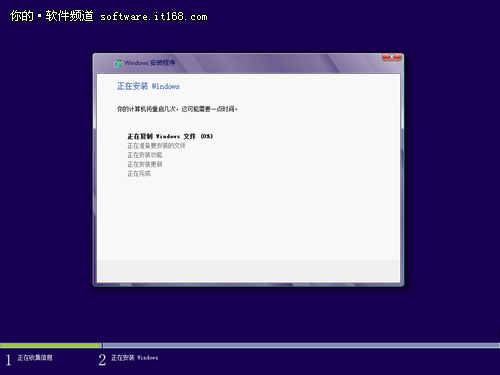Click the gray remaining progress bar segment
This screenshot has height=375, width=500.
[301, 345]
